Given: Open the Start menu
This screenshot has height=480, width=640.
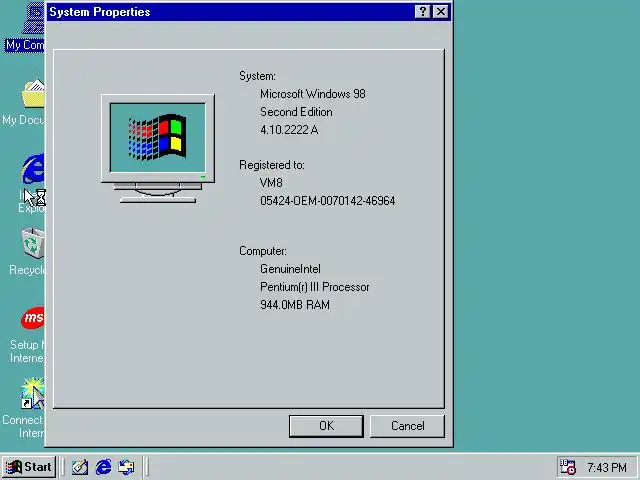Looking at the screenshot, I should pyautogui.click(x=29, y=467).
